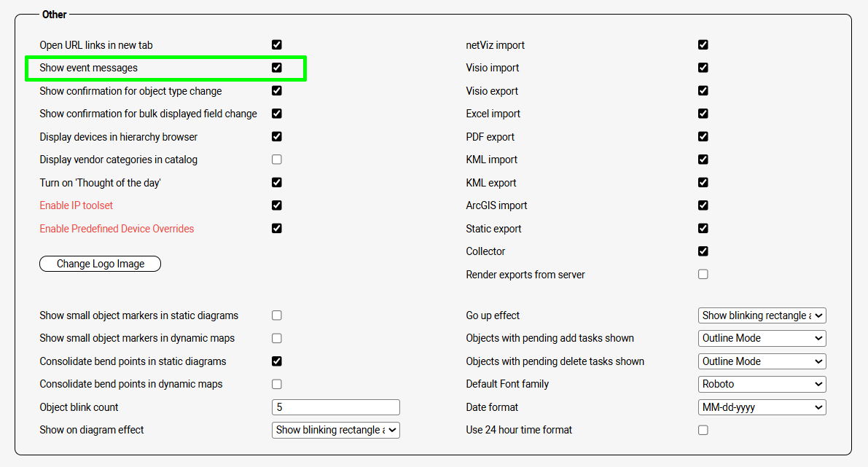Screen dimensions: 868x467
Task: Disable the ArcGIS import checkbox
Action: coord(703,205)
